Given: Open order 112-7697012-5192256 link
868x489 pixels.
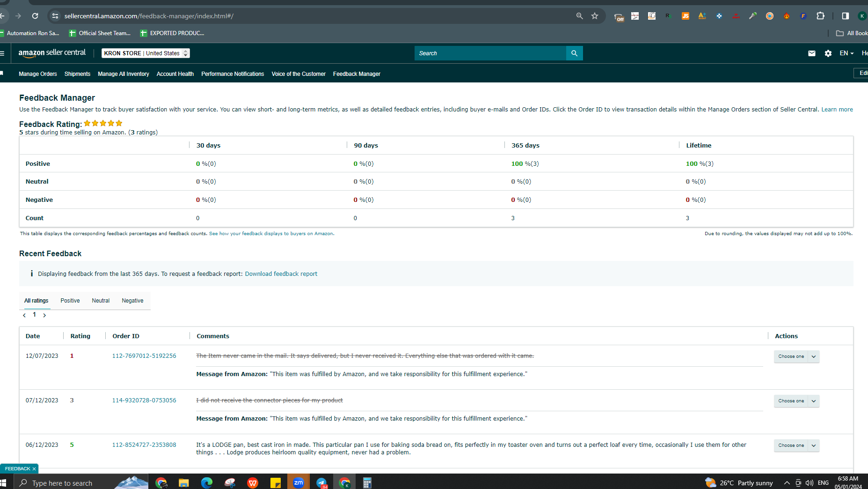Looking at the screenshot, I should 144,356.
